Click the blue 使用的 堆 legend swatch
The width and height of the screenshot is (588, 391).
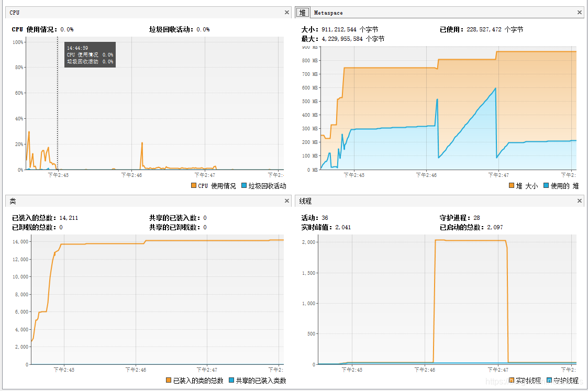click(x=546, y=185)
